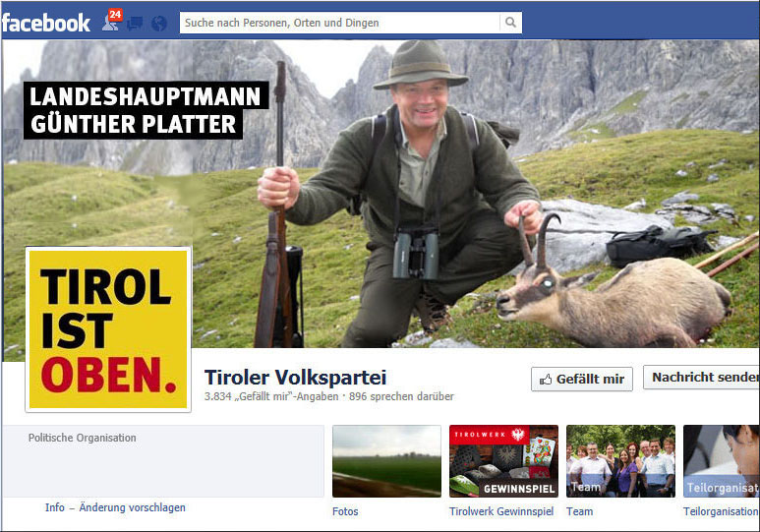Open the Tirolwerk Gewinnspiel text link
This screenshot has height=532, width=760.
tap(501, 511)
